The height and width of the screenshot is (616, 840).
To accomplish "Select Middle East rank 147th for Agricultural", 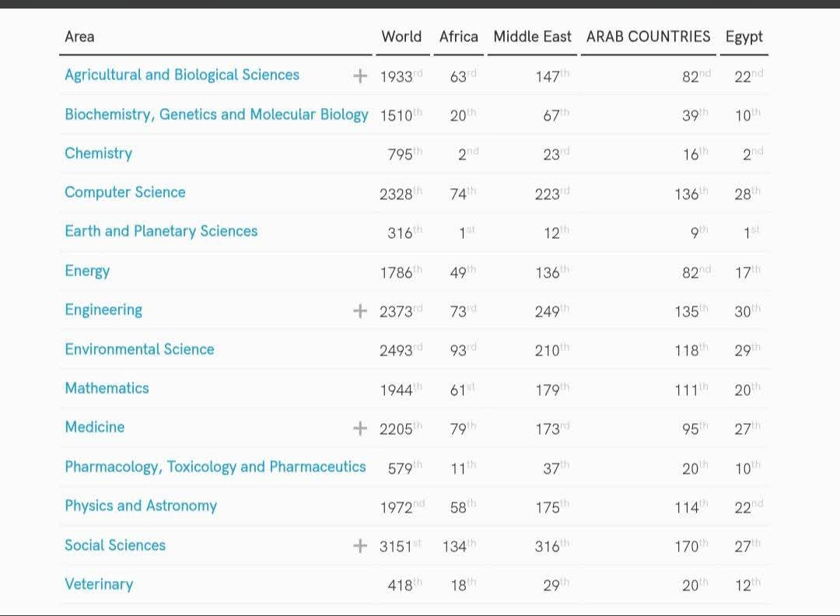I will click(553, 76).
